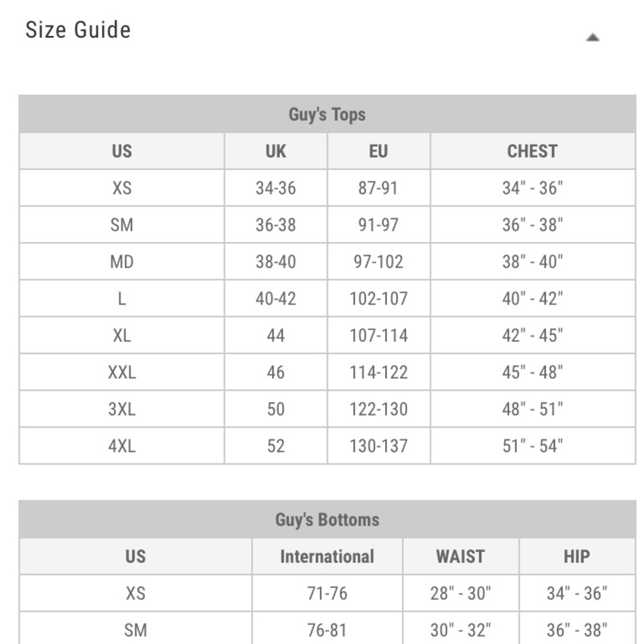Click the 40-42 UK size cell

[276, 299]
